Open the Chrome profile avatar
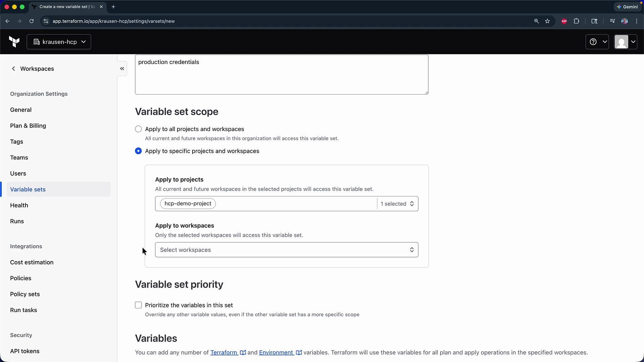This screenshot has width=644, height=362. point(624,21)
